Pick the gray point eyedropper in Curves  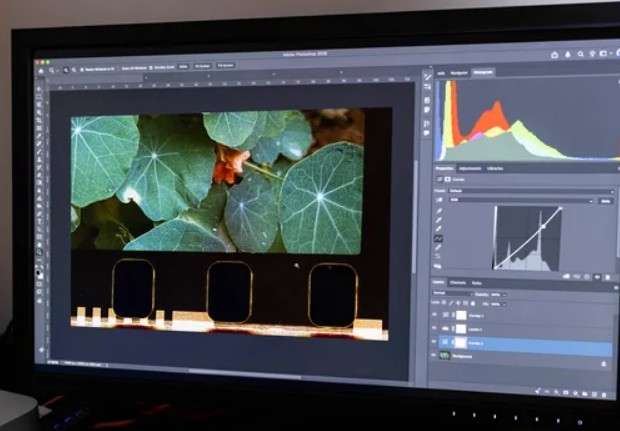[439, 220]
